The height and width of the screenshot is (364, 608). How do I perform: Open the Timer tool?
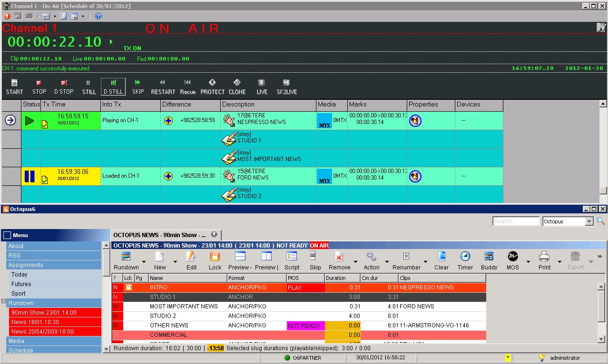coord(465,261)
